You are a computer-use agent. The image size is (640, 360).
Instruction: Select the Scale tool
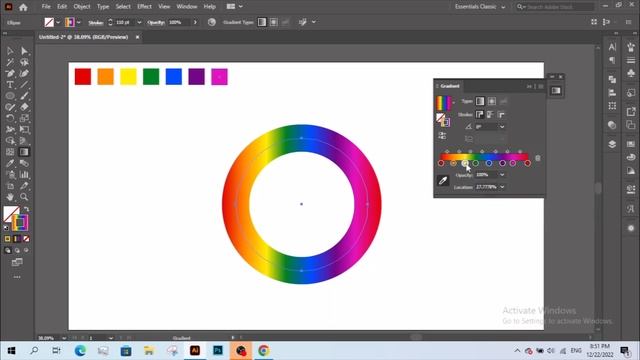pyautogui.click(x=24, y=118)
